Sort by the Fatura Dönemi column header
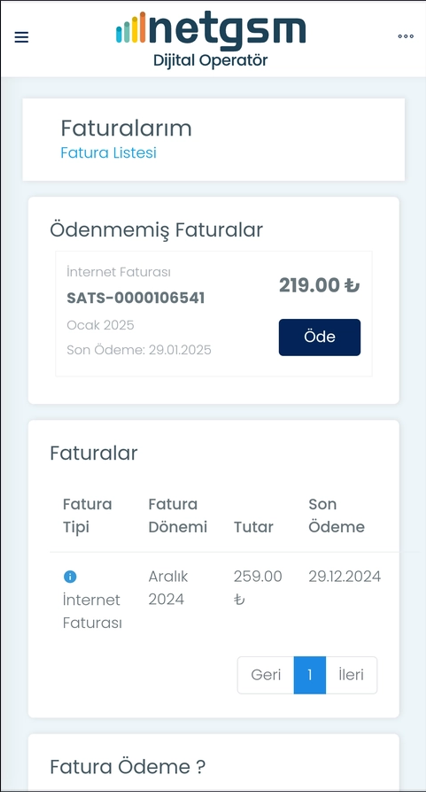This screenshot has width=426, height=792. pyautogui.click(x=177, y=515)
